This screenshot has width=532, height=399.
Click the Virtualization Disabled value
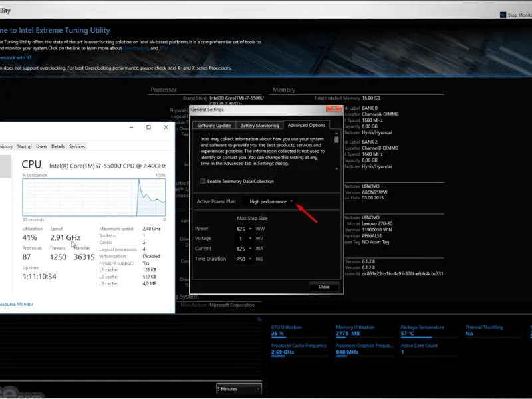(151, 256)
